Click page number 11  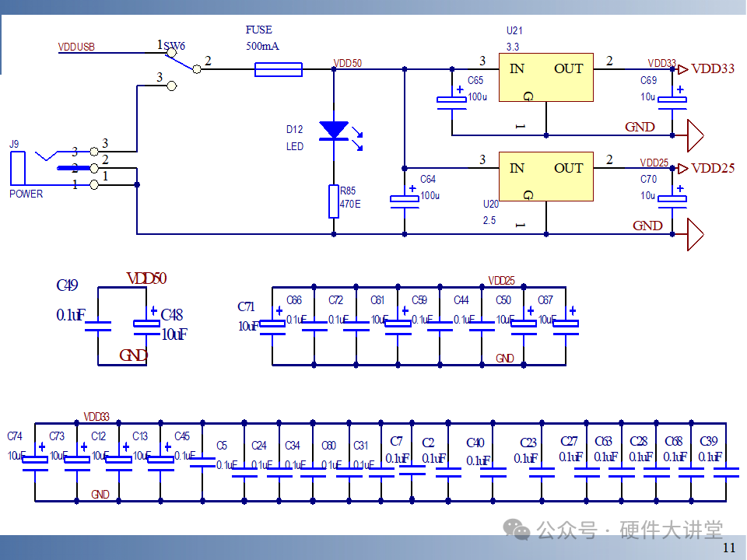point(729,548)
